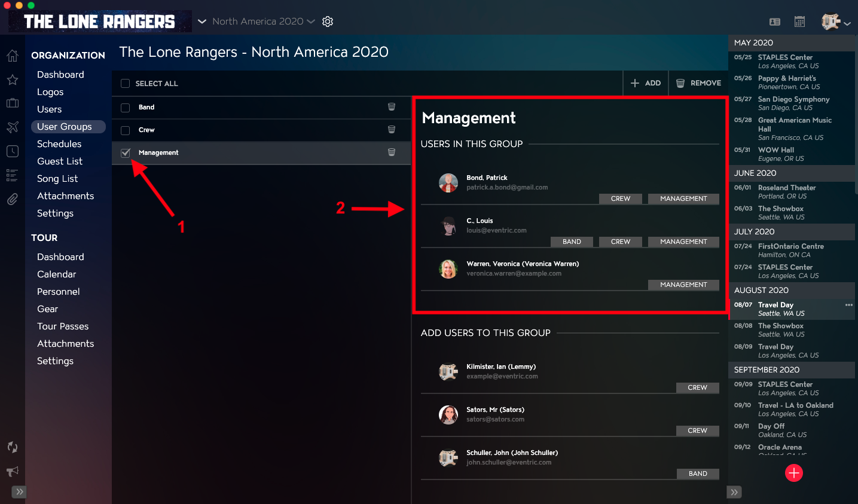Open 05/27 San Diego Symphony event

click(792, 103)
